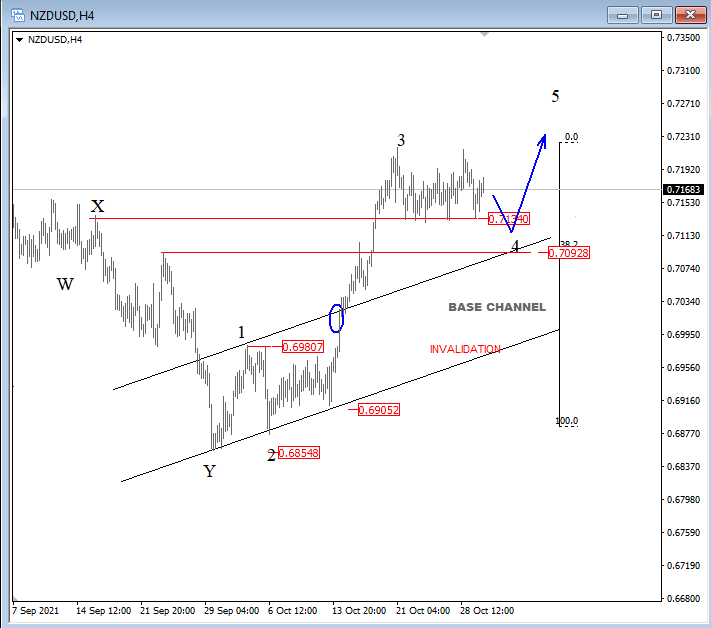711x628 pixels.
Task: Click the 0.70340 price scale value
Action: pyautogui.click(x=683, y=302)
